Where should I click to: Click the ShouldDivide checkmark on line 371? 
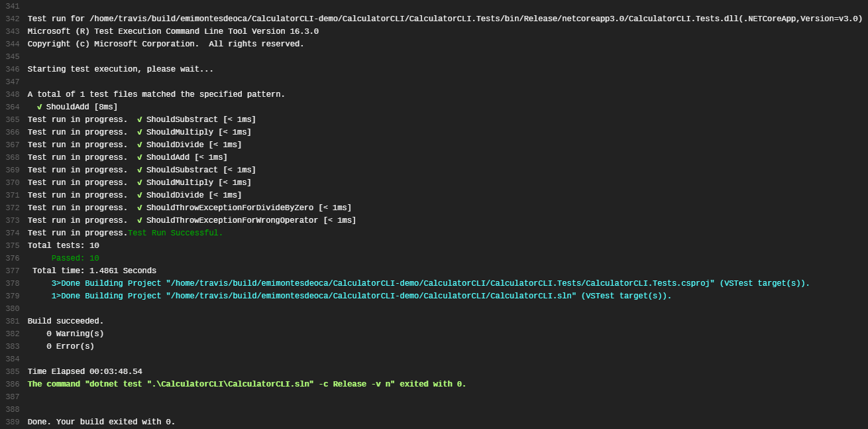click(x=140, y=195)
